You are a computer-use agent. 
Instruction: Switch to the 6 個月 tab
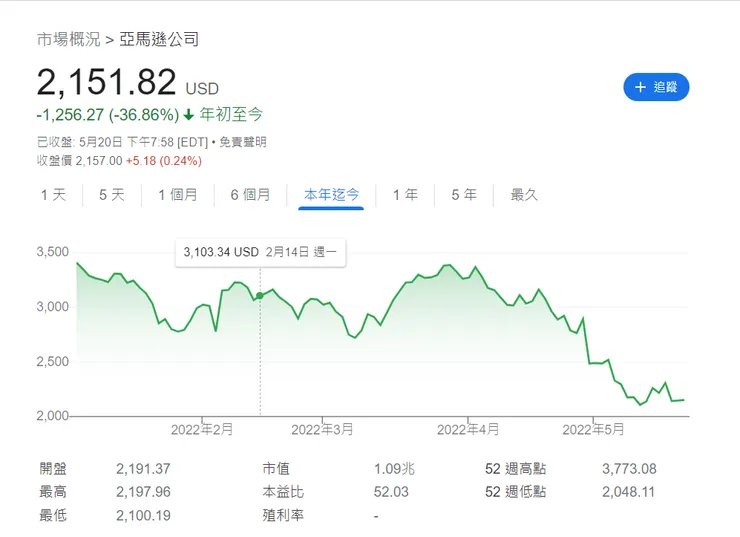pos(250,195)
